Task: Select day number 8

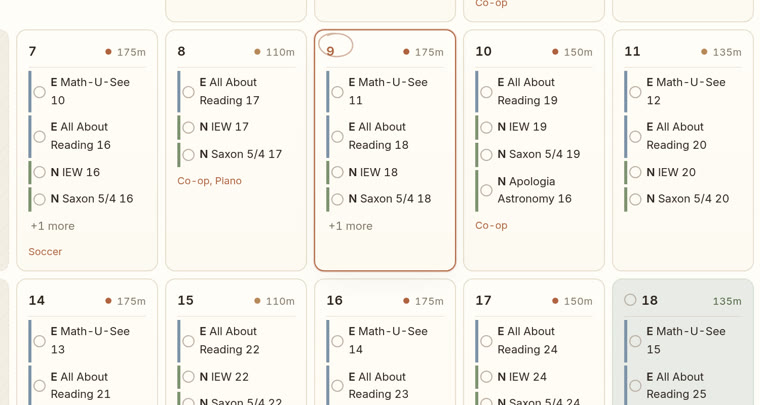Action: coord(181,51)
